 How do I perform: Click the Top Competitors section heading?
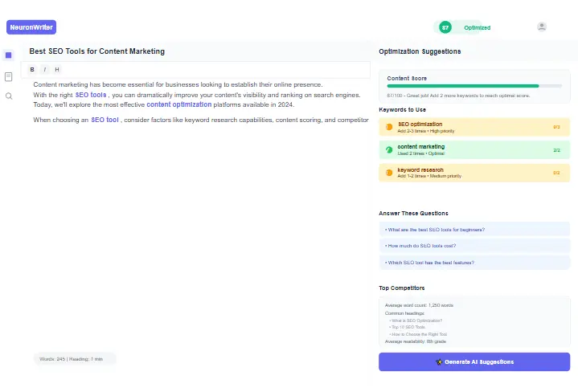point(401,288)
